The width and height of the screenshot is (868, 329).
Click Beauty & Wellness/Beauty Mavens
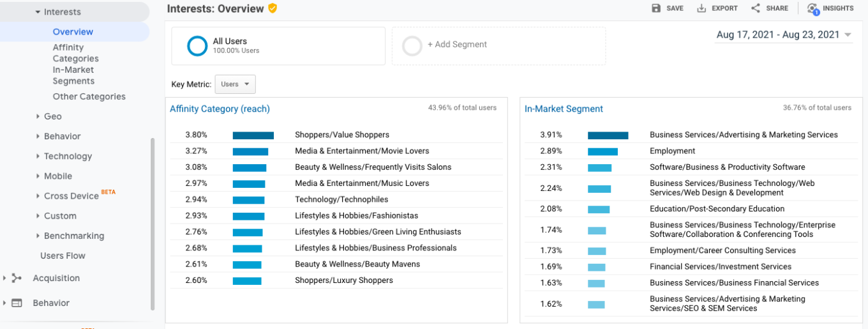tap(357, 264)
